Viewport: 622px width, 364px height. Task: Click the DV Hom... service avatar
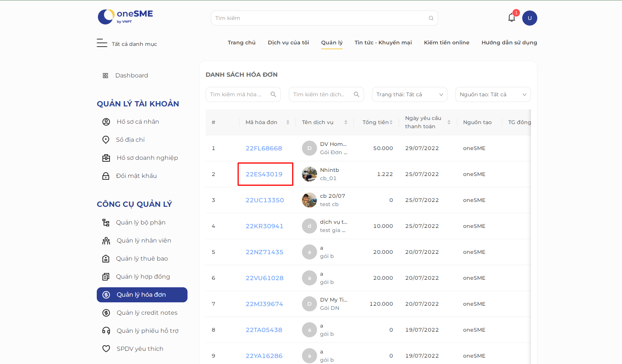(x=309, y=148)
